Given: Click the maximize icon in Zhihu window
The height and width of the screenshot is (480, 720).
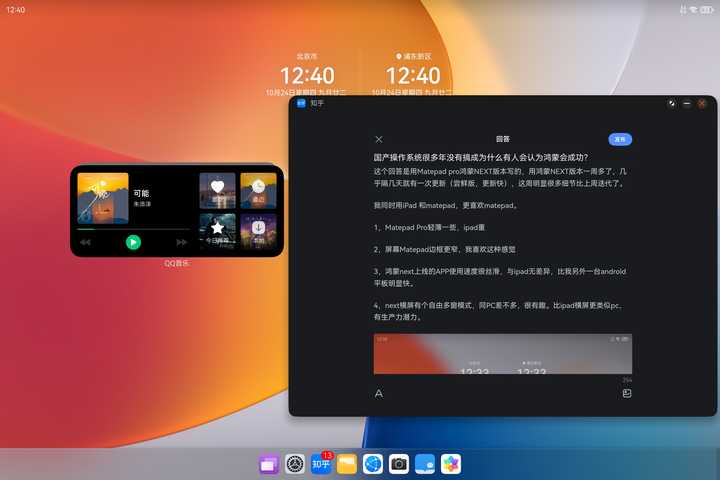Looking at the screenshot, I should coord(672,103).
